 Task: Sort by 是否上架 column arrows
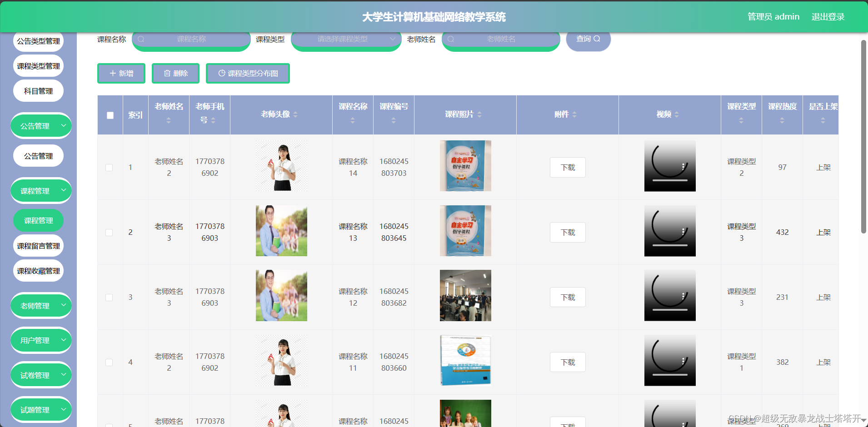(x=823, y=120)
